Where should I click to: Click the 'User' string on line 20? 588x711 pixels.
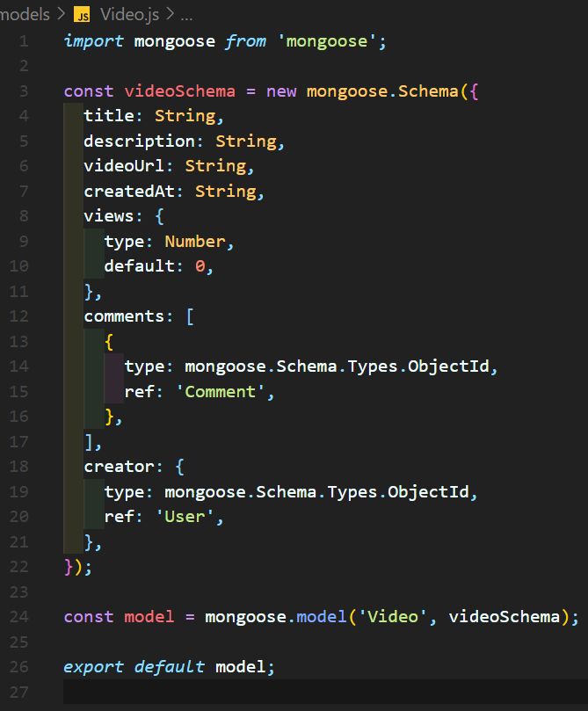[185, 517]
